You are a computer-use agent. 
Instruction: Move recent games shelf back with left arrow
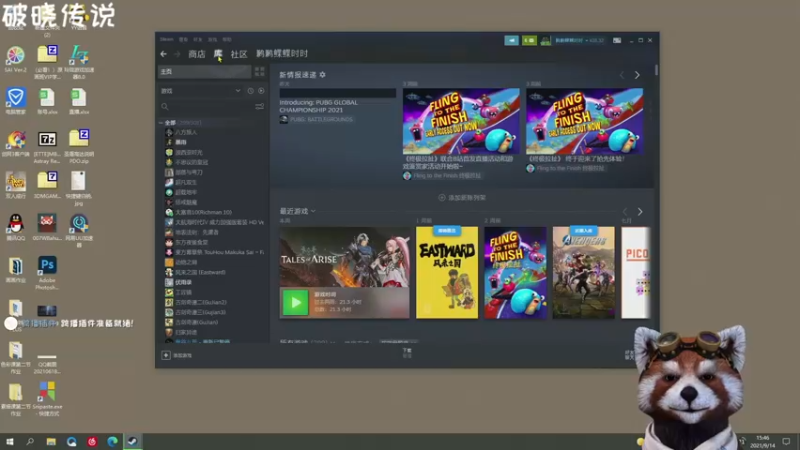pos(625,211)
